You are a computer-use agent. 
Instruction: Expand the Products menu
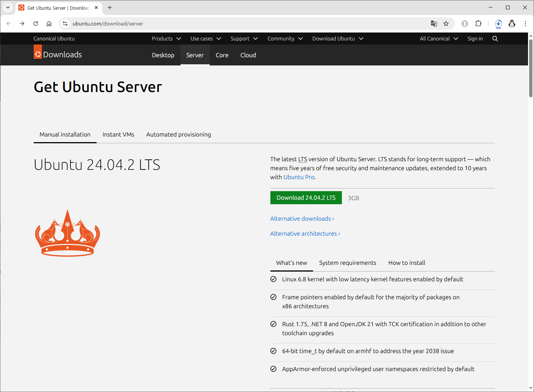[x=166, y=39]
